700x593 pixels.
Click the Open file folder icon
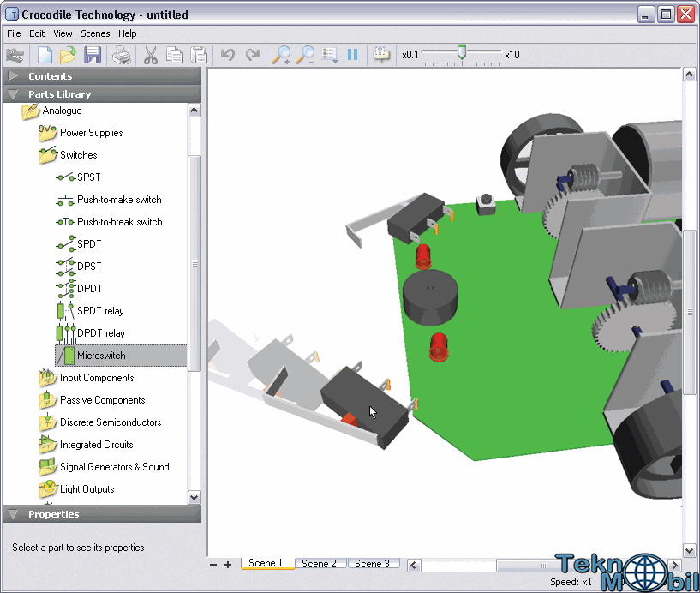point(68,55)
